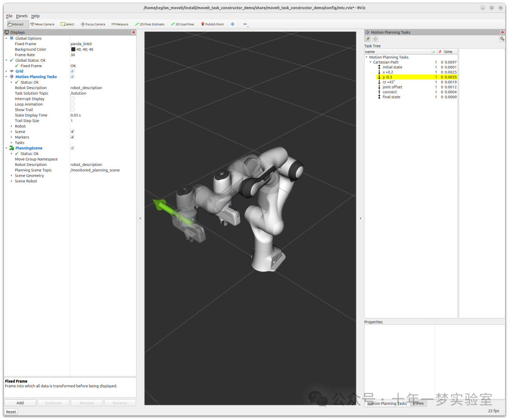The image size is (509, 420).
Task: Click the edit/pencil icon under Motion Planning Tasks
Action: pos(368,39)
